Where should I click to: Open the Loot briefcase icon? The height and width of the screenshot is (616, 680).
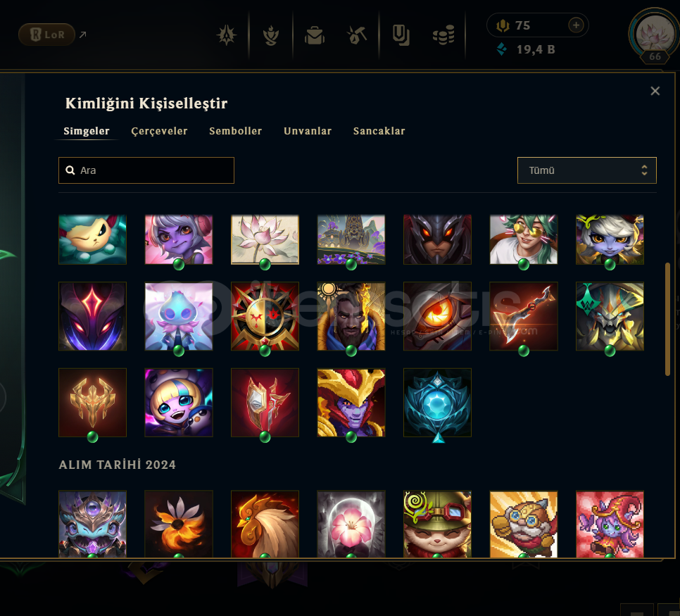point(315,36)
